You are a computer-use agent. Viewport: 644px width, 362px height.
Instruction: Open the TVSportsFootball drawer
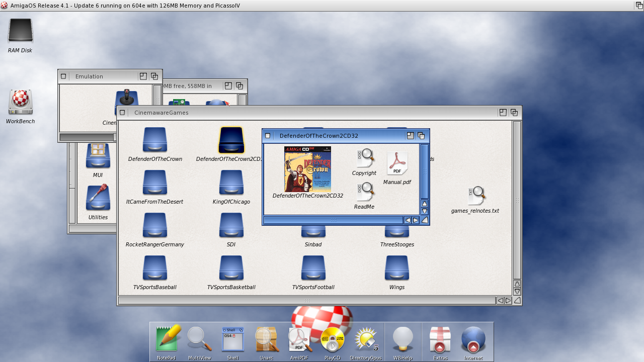coord(313,268)
